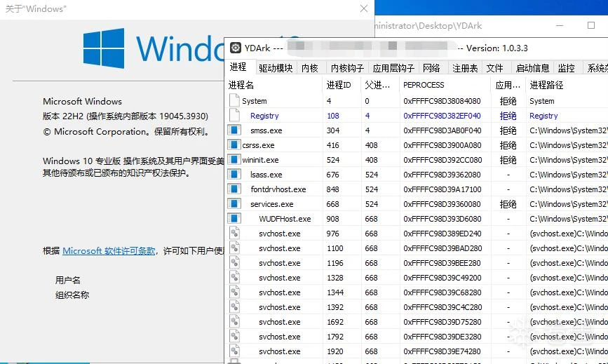Click process ID 676 cell

pos(332,175)
